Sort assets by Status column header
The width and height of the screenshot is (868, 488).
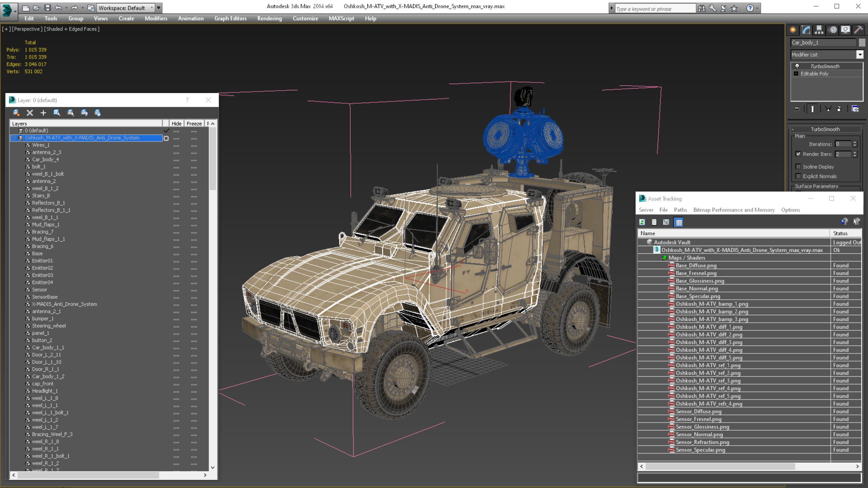pos(846,233)
